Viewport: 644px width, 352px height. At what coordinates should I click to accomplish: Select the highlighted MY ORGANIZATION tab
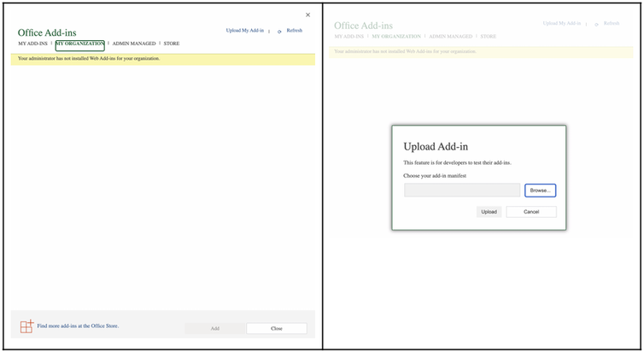click(80, 44)
